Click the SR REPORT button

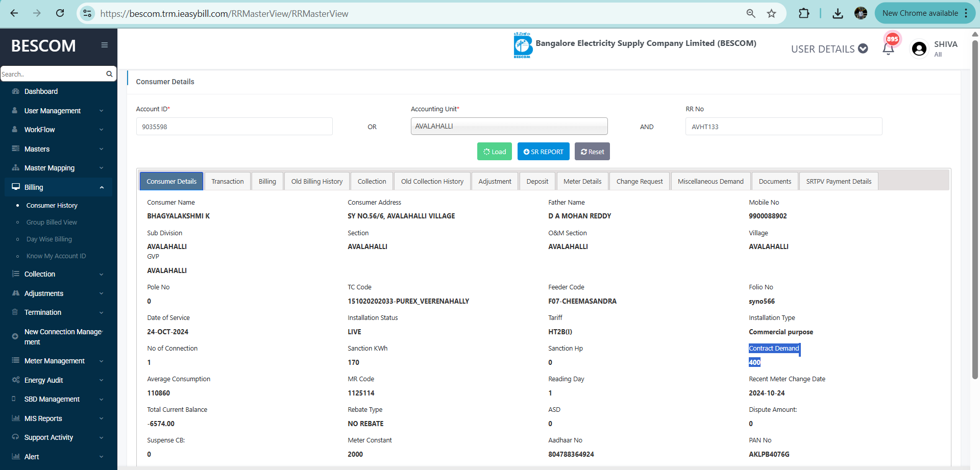click(543, 152)
